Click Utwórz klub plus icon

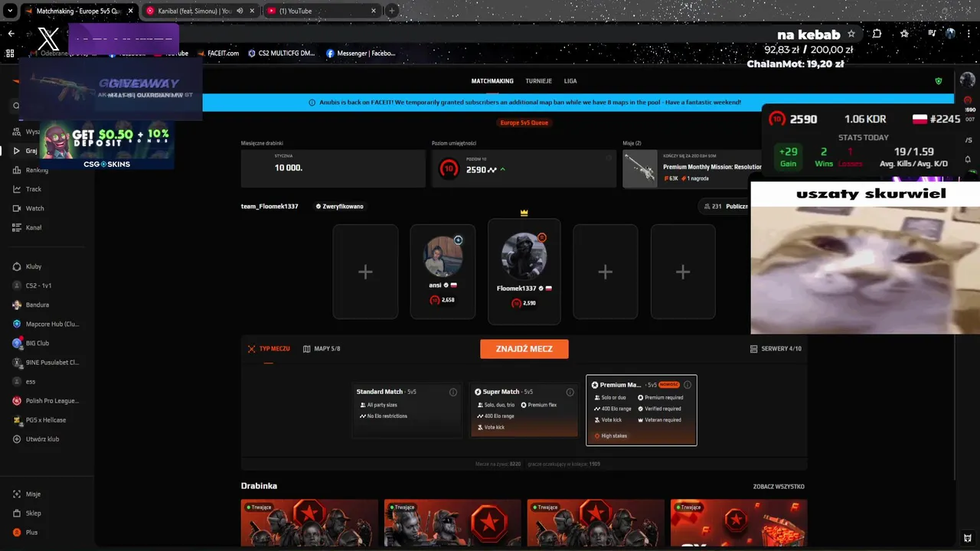(x=17, y=439)
